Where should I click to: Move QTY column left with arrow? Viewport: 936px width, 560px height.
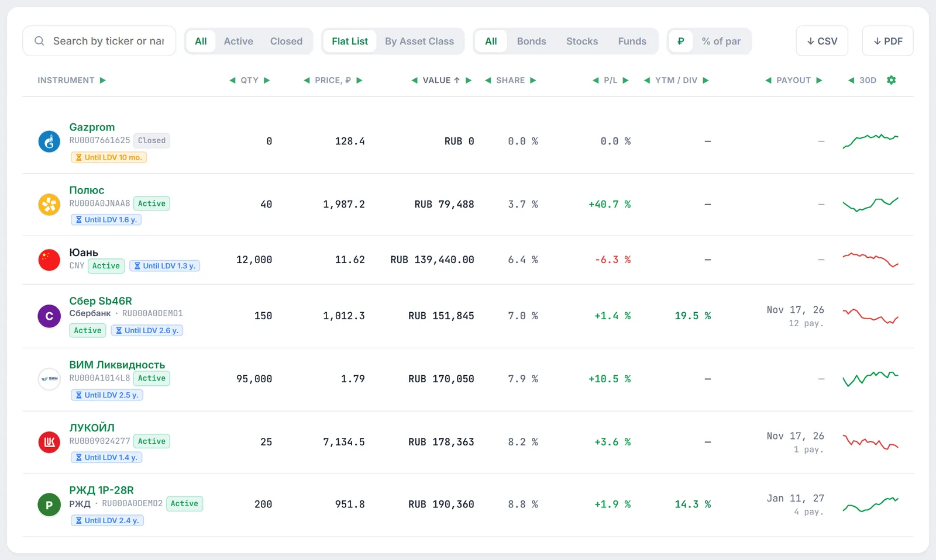232,80
